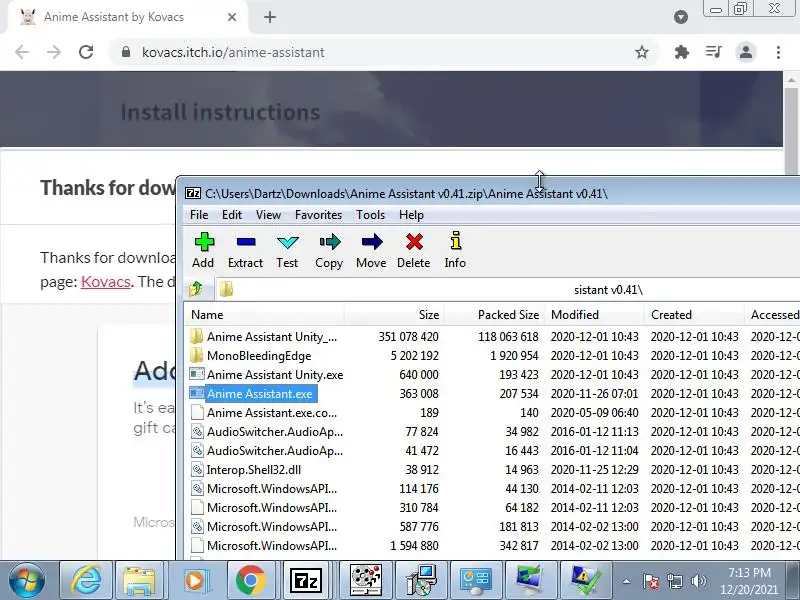Open the Favorites menu
This screenshot has width=800, height=600.
[x=318, y=215]
